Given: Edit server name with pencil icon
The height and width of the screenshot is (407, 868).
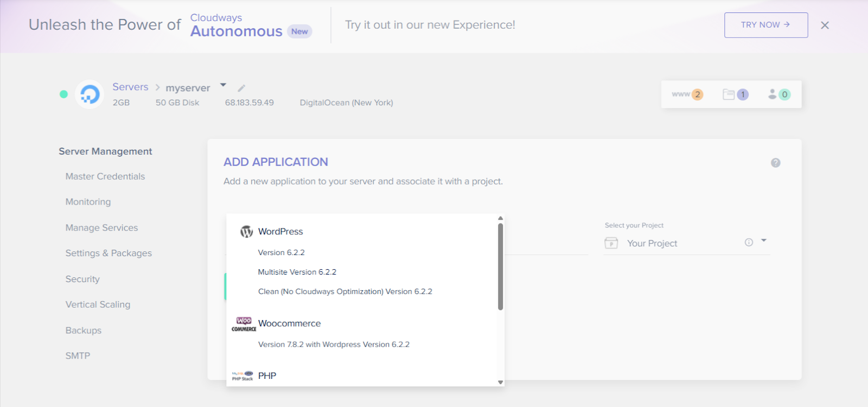Looking at the screenshot, I should tap(241, 88).
